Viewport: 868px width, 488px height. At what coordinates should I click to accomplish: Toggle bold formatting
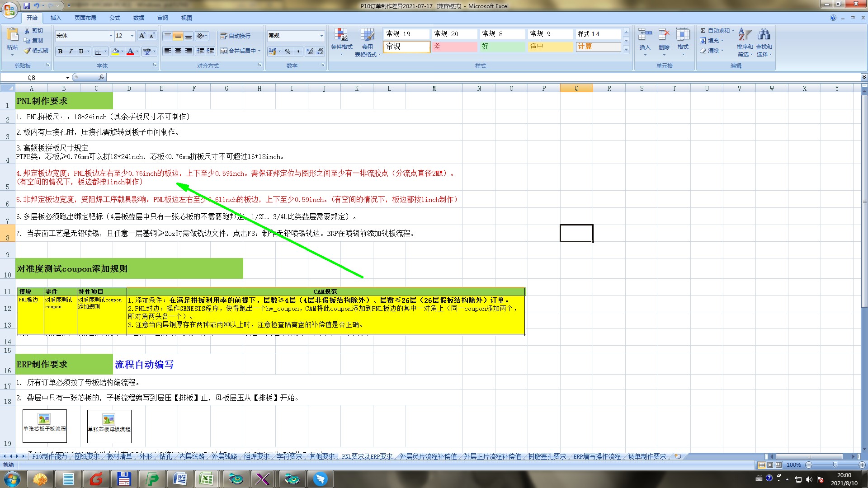[x=60, y=52]
